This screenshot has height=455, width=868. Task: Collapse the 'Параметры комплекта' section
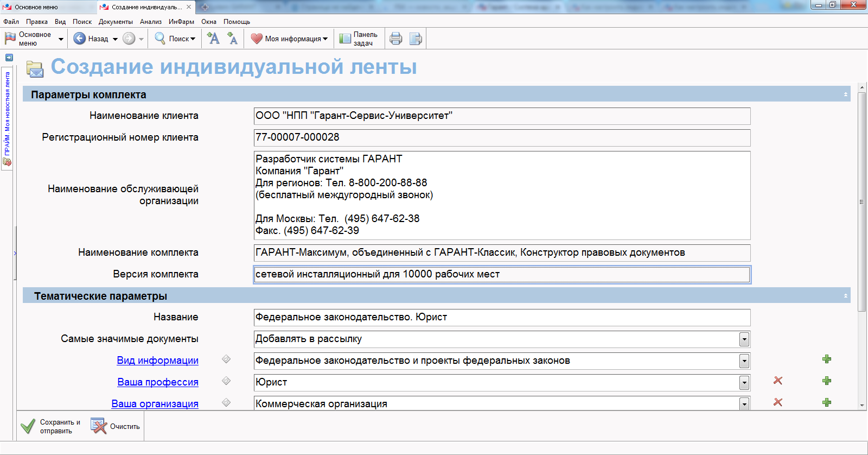coord(845,94)
